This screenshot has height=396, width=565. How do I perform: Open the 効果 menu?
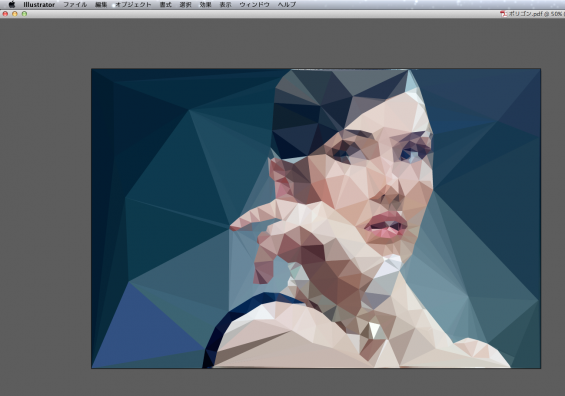tap(205, 5)
